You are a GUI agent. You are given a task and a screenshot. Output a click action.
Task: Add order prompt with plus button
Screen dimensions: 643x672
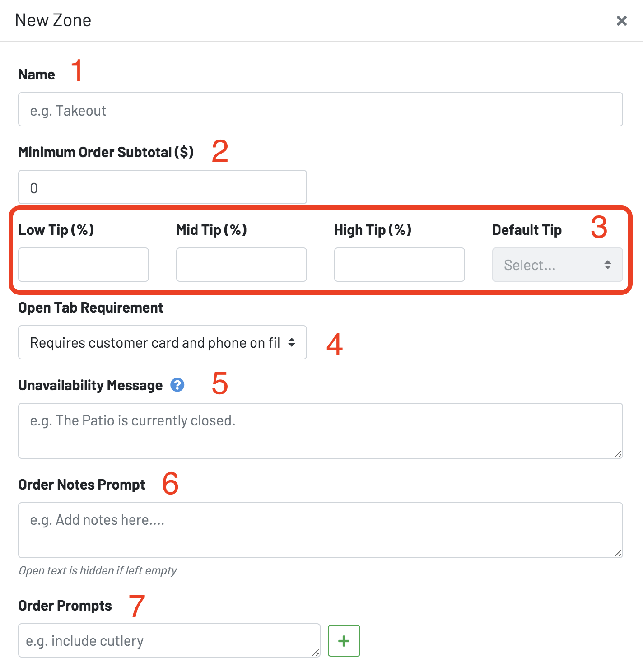click(x=344, y=641)
